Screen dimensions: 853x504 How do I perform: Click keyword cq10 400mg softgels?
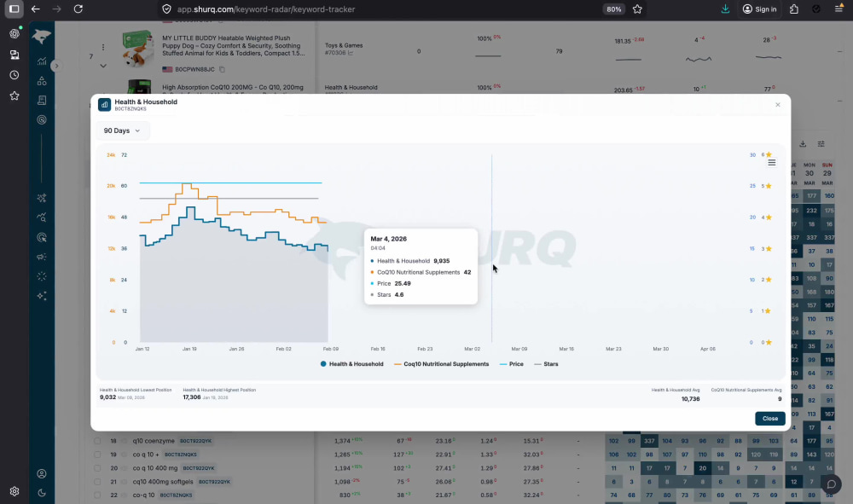(x=163, y=482)
